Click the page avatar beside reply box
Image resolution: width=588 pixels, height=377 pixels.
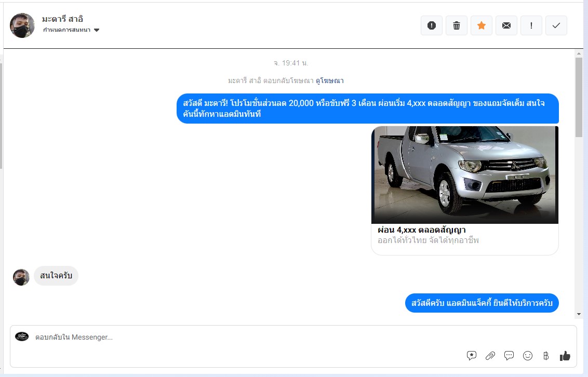[x=22, y=336]
